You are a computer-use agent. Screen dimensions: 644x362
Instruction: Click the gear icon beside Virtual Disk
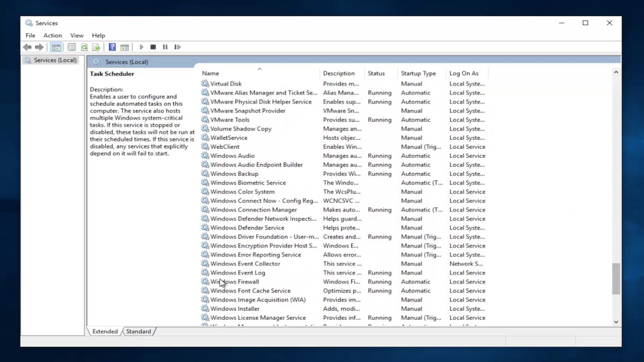(205, 84)
